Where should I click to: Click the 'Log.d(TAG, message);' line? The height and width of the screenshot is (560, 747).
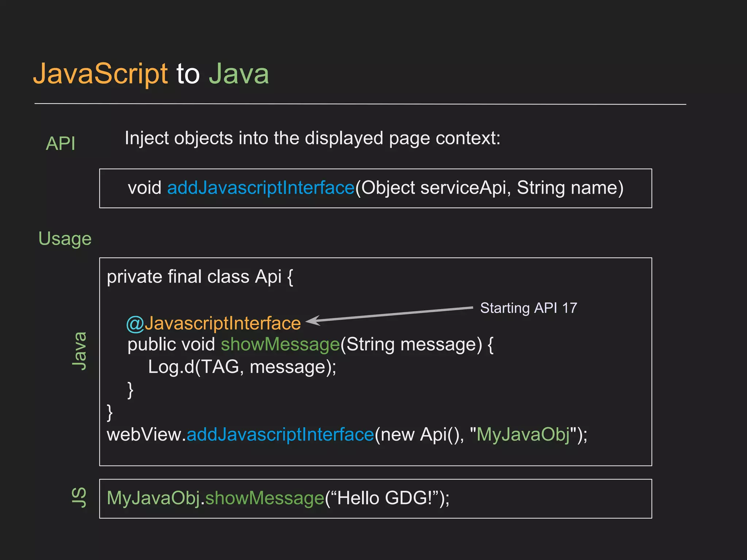(242, 367)
